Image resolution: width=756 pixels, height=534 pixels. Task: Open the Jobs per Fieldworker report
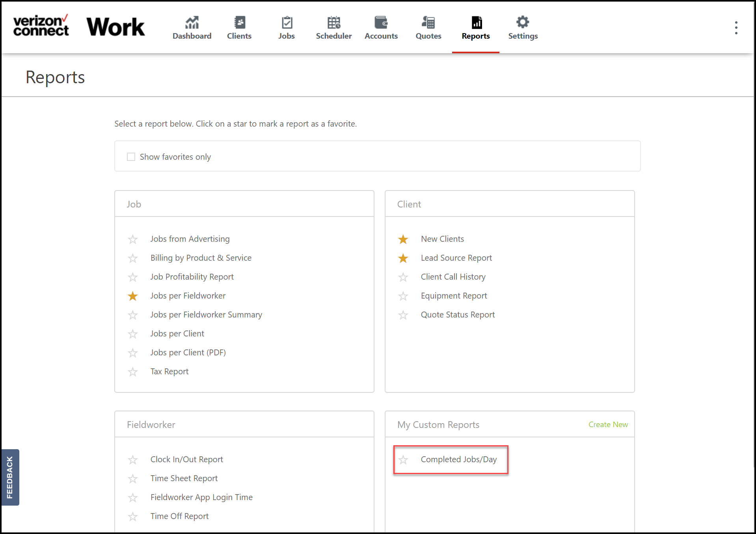[x=188, y=296]
